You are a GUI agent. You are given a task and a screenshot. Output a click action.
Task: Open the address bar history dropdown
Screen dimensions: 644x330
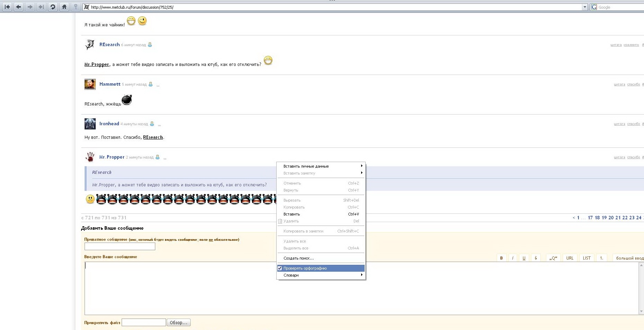[x=585, y=7]
